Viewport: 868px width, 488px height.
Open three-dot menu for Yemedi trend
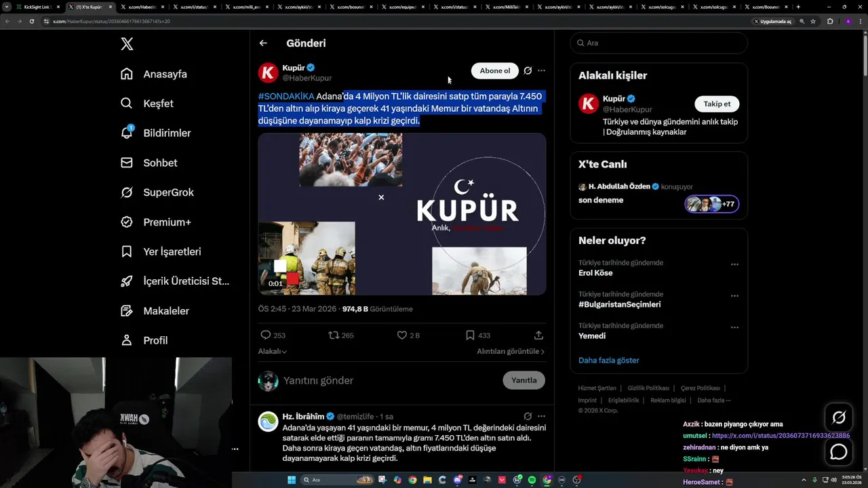[734, 327]
